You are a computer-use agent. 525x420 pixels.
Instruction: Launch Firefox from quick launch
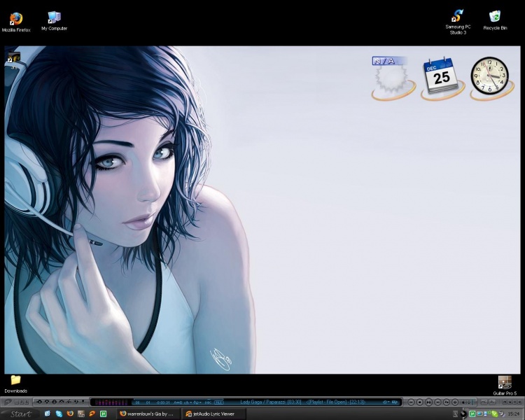(70, 414)
